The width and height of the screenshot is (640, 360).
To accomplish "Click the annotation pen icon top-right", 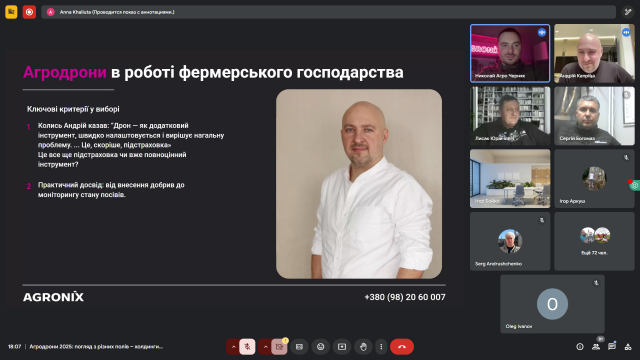I will (627, 12).
